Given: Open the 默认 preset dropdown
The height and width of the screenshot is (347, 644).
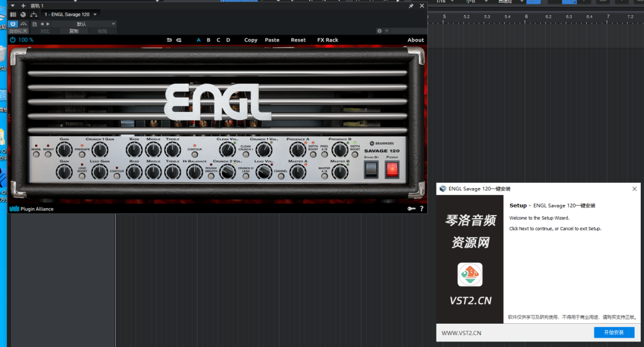Looking at the screenshot, I should tap(113, 24).
